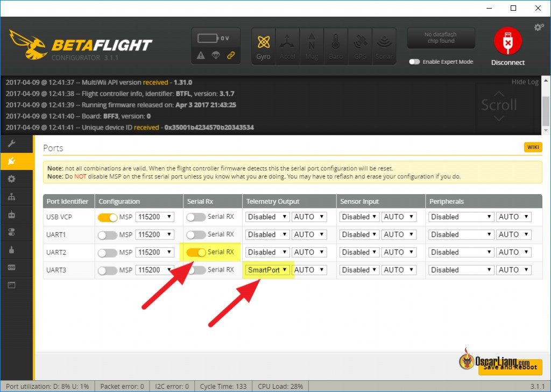Turn off Serial RX on UART2

pyautogui.click(x=196, y=252)
